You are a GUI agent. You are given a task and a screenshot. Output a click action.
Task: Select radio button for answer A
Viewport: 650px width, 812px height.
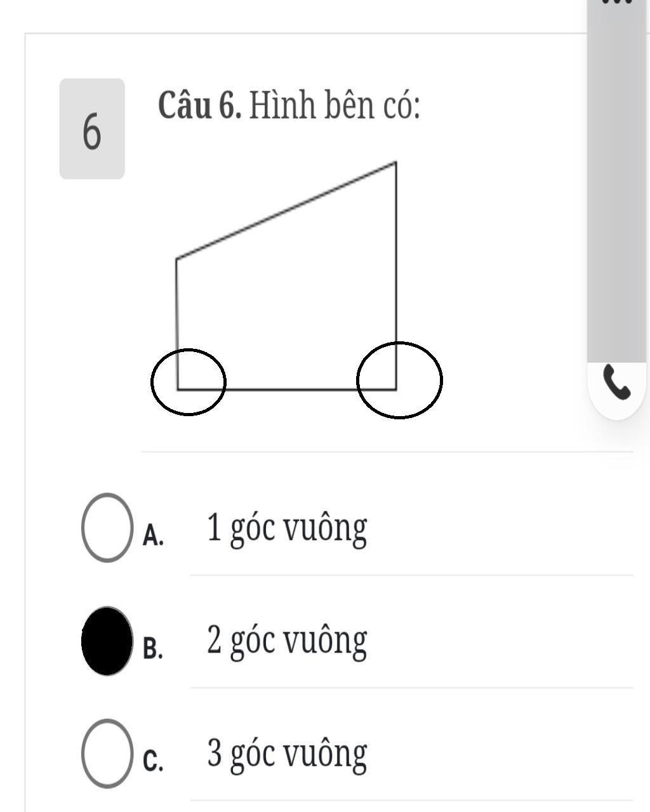coord(107,527)
